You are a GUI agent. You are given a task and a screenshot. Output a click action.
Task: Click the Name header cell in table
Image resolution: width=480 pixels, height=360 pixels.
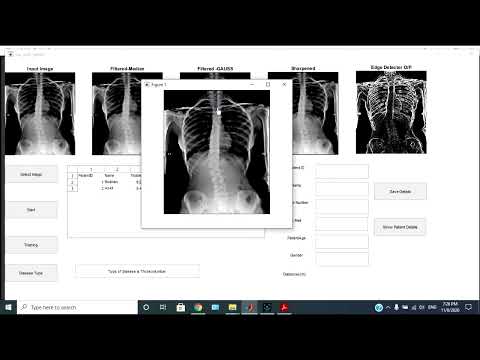click(x=109, y=175)
